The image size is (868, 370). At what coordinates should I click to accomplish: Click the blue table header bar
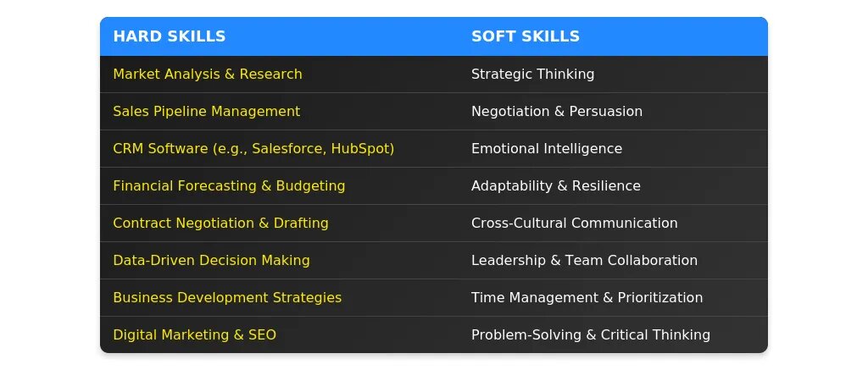[356, 36]
